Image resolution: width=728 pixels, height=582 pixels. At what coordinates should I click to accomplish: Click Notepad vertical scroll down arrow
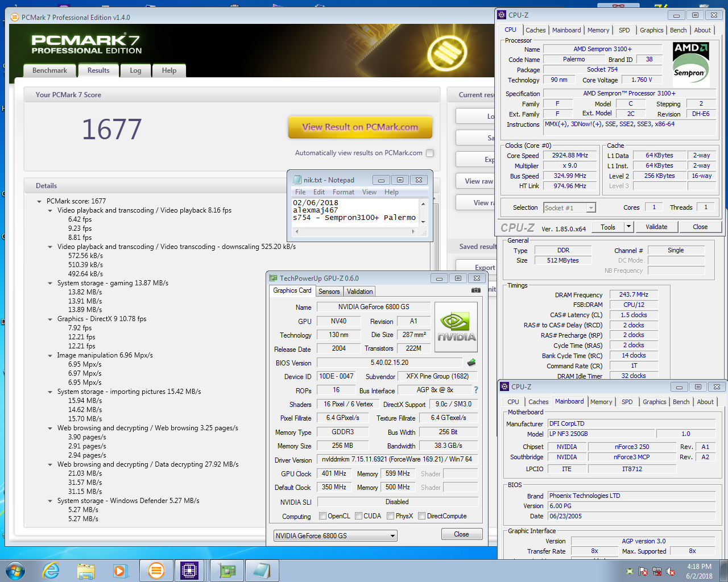(423, 222)
